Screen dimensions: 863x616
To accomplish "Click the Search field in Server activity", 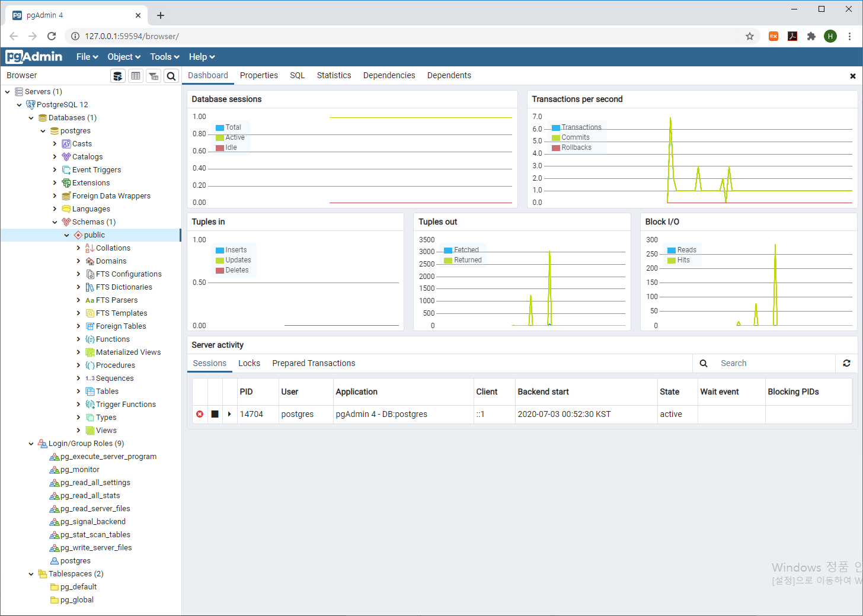I will (775, 363).
